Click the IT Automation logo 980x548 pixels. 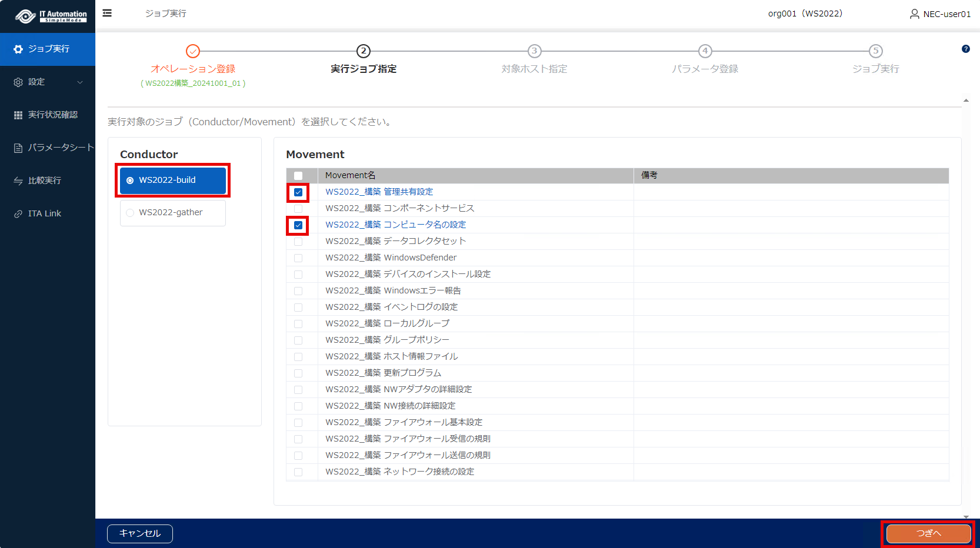click(x=51, y=16)
